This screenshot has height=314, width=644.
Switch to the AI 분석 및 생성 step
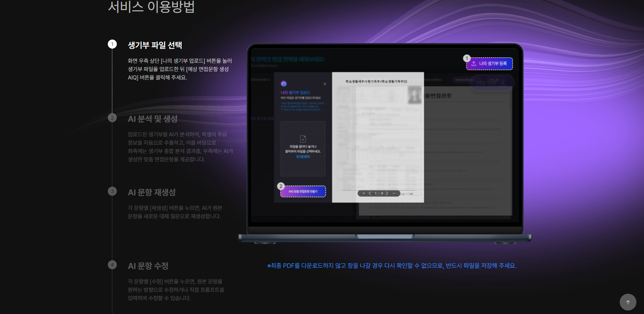coord(153,119)
